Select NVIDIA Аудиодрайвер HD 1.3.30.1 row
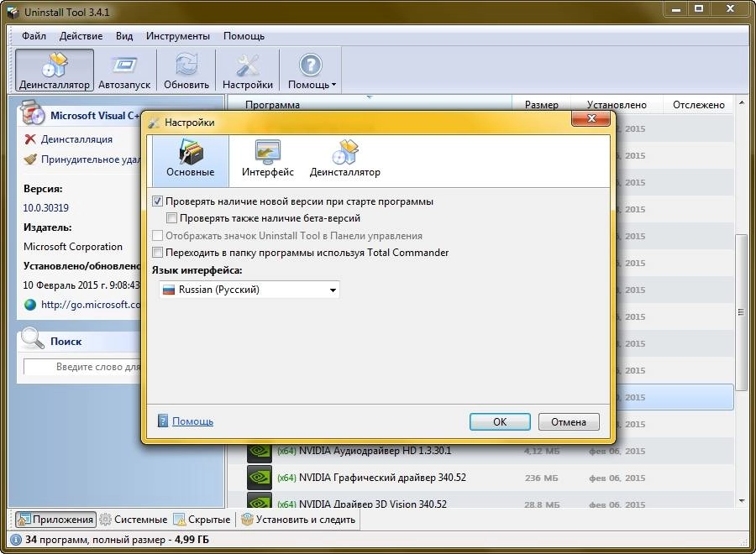 point(480,452)
